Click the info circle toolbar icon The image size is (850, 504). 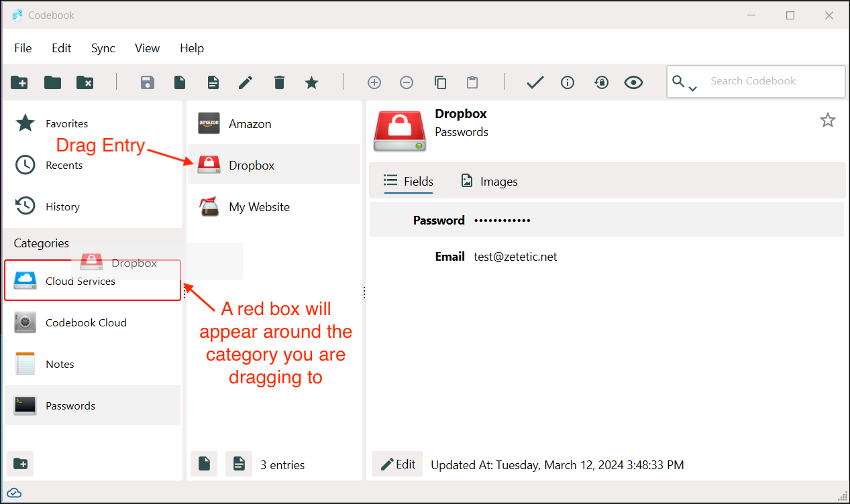click(x=568, y=82)
